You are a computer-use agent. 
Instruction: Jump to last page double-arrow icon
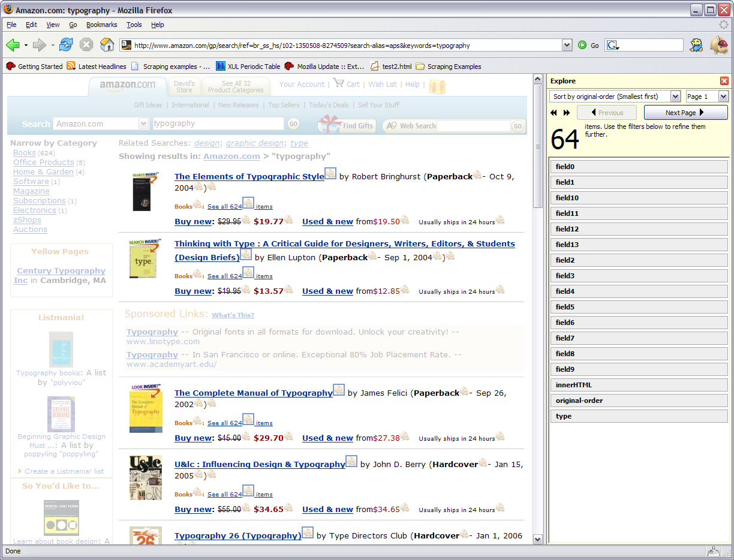point(567,113)
